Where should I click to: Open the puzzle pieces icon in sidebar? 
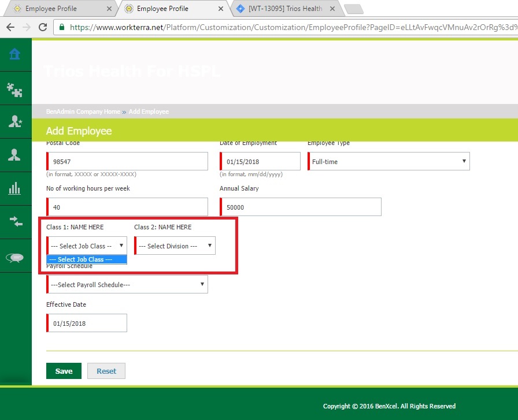[14, 90]
